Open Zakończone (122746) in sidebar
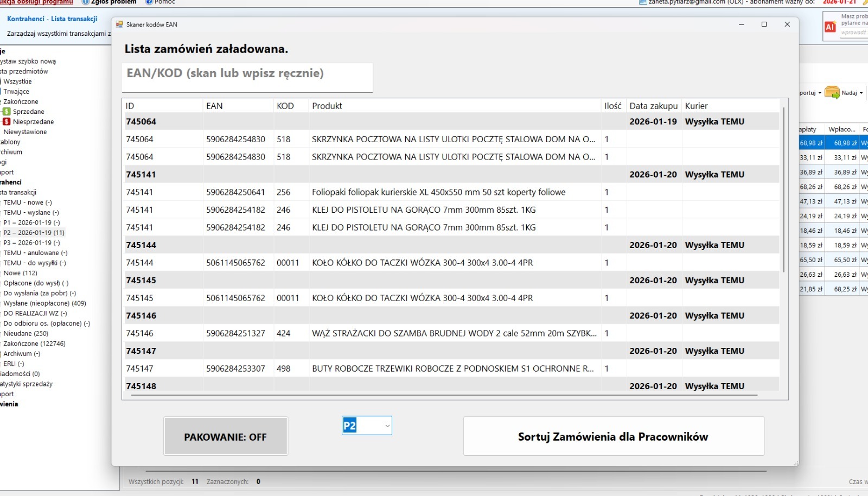This screenshot has width=868, height=496. point(34,344)
